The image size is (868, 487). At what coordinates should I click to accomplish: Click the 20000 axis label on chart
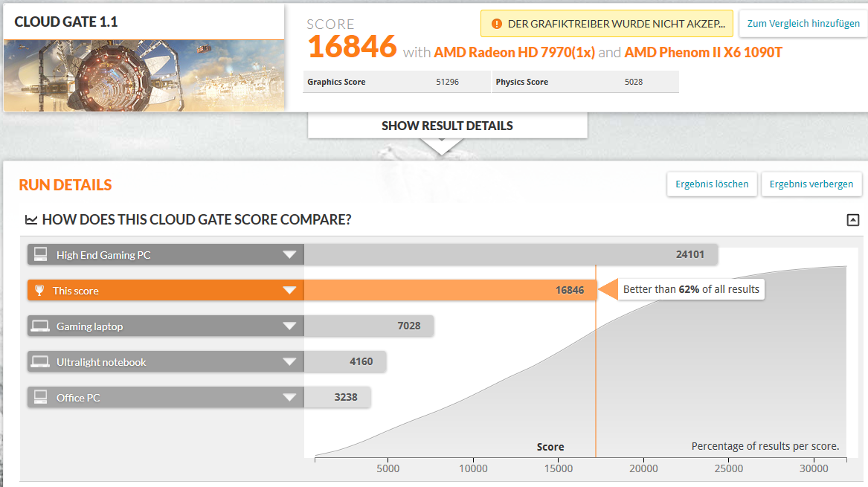643,468
